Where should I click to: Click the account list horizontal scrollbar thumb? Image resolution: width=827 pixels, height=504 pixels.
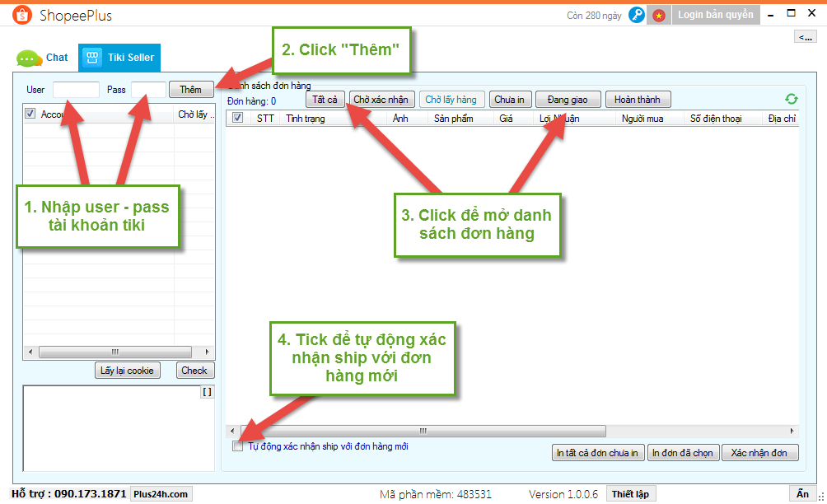coord(115,352)
